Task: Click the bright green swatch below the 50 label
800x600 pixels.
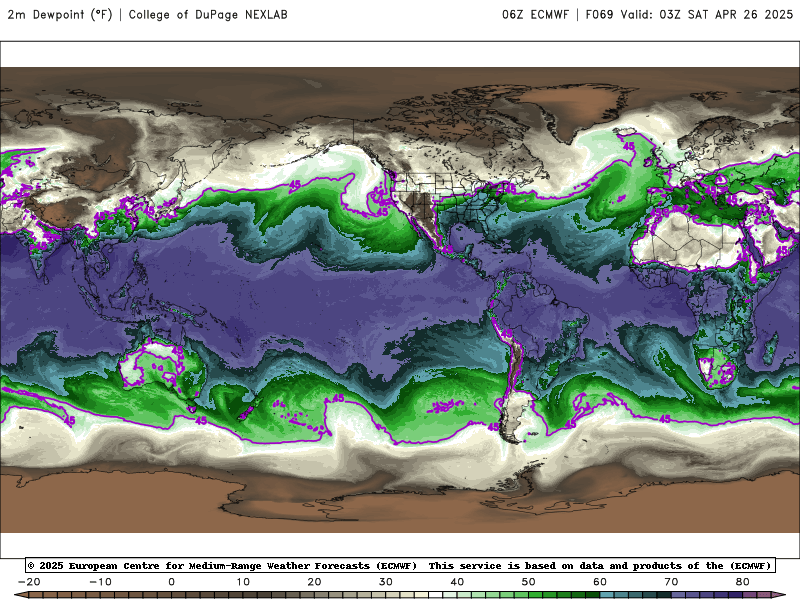Action: tap(536, 595)
